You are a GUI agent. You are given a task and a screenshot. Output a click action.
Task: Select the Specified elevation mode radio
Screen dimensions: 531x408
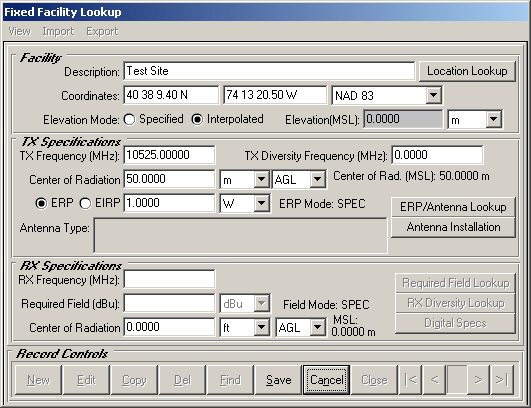[x=129, y=120]
